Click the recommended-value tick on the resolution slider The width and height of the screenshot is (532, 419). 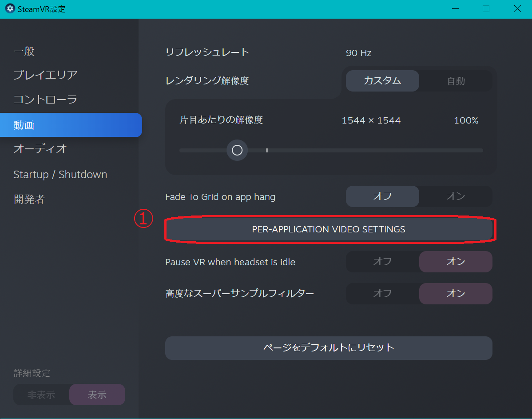[x=267, y=150]
